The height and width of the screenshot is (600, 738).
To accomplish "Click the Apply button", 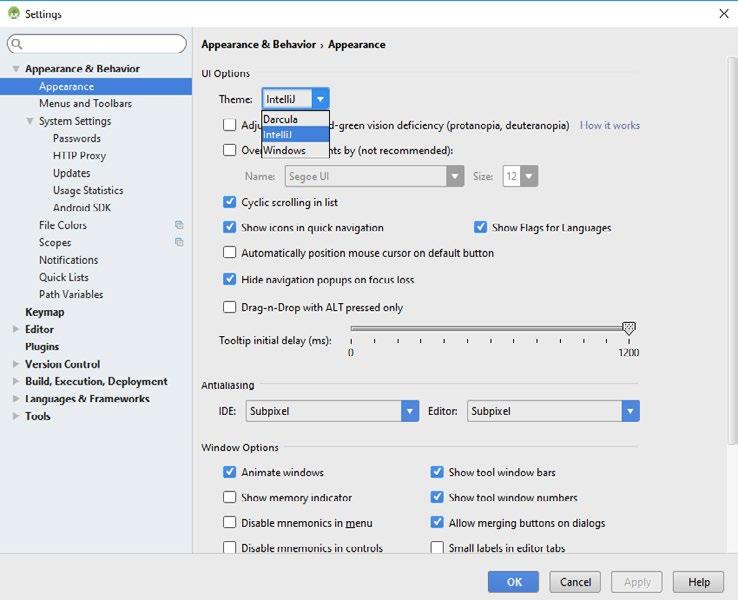I will tap(637, 582).
